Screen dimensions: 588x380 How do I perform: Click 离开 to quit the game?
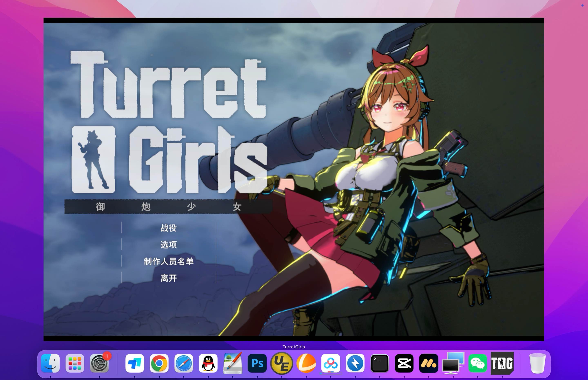coord(169,278)
